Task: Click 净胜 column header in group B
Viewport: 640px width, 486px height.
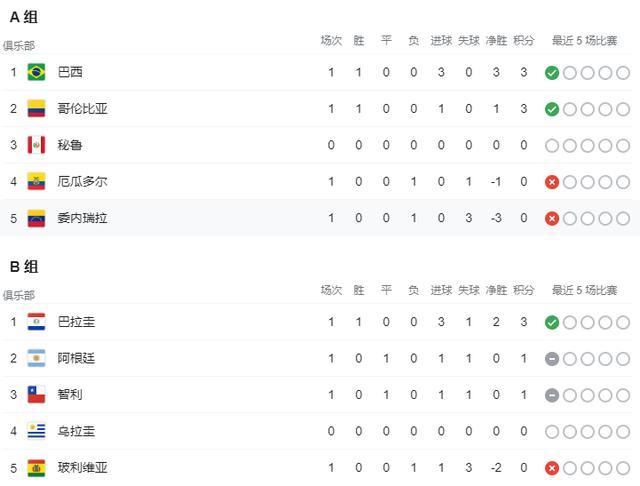Action: point(496,290)
